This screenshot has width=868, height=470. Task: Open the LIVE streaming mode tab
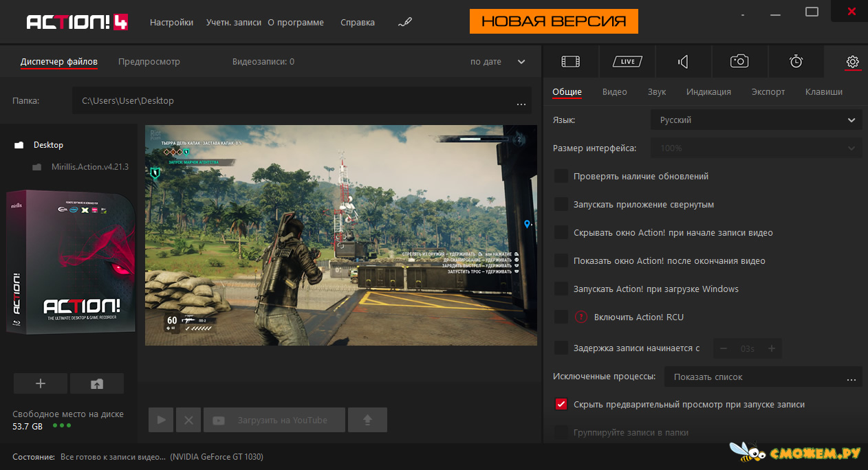click(x=627, y=61)
